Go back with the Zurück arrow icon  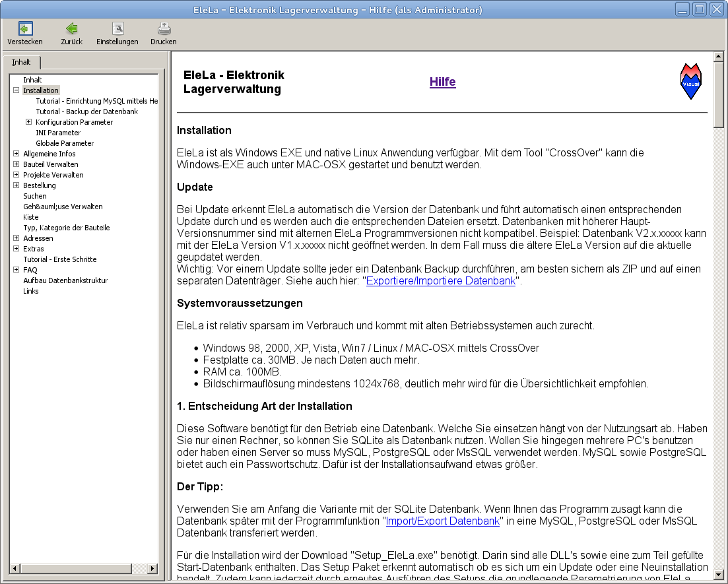click(x=71, y=29)
